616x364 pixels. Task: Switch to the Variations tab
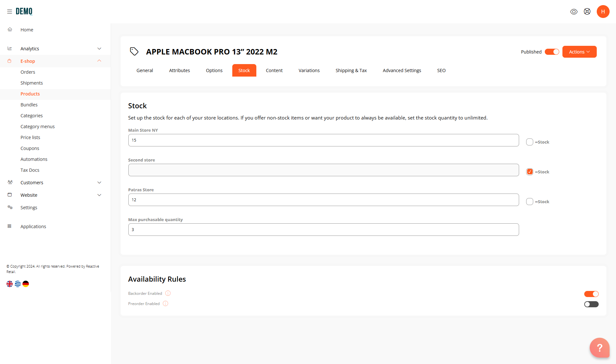pyautogui.click(x=309, y=70)
